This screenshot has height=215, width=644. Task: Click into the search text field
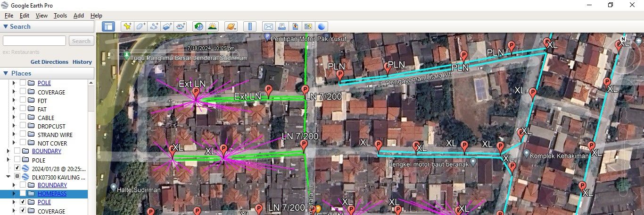pos(34,41)
